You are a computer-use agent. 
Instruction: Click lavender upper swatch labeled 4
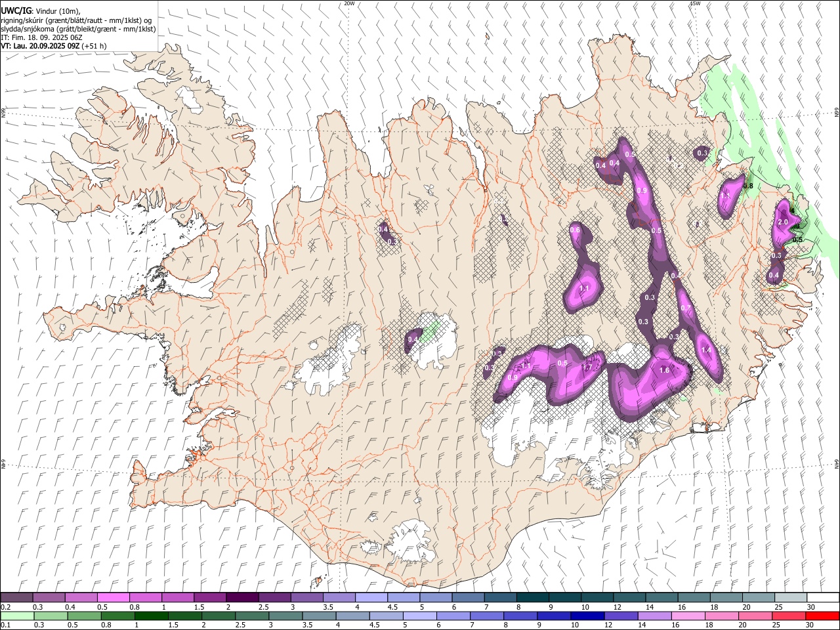point(371,597)
